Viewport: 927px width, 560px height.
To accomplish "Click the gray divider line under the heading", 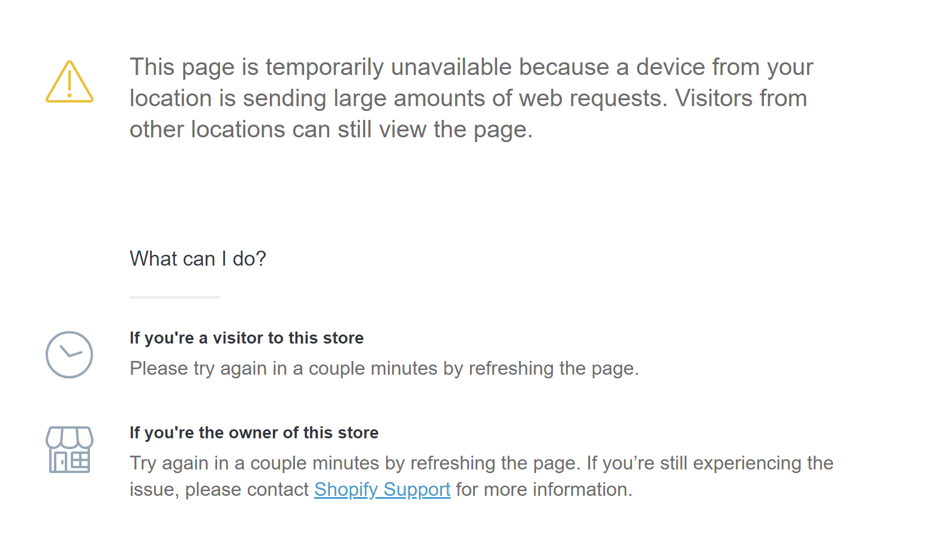I will 175,297.
